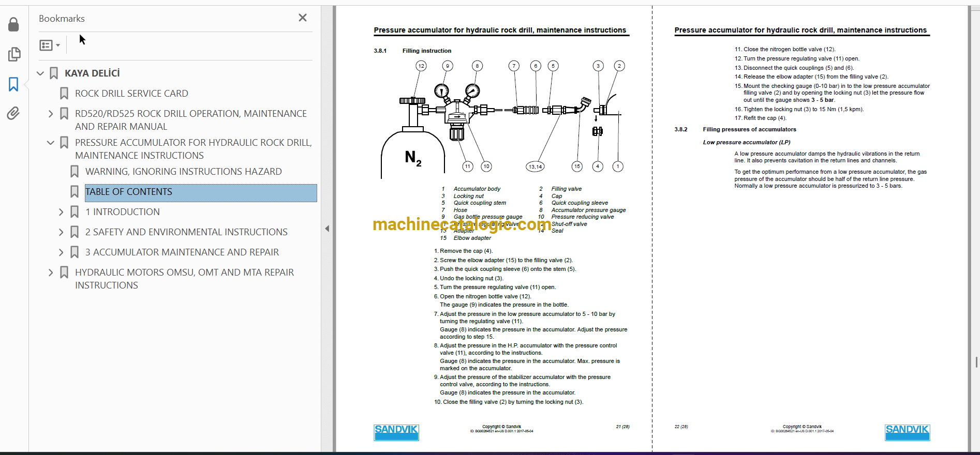Expand the RD520/RD525 Rock Drill manual bookmark
Image resolution: width=980 pixels, height=455 pixels.
(x=51, y=114)
